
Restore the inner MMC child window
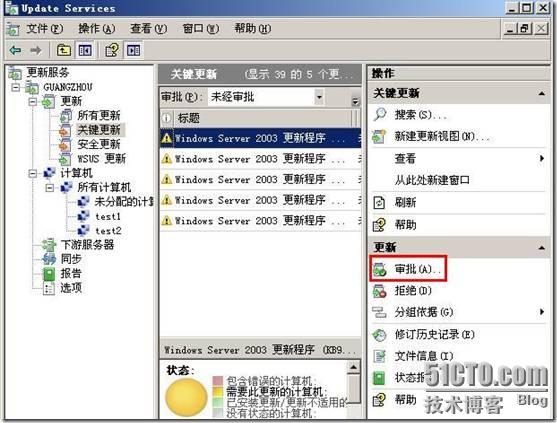[x=525, y=28]
